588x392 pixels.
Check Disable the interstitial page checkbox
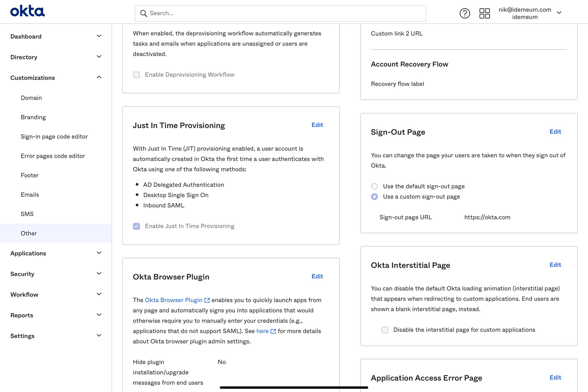[385, 330]
